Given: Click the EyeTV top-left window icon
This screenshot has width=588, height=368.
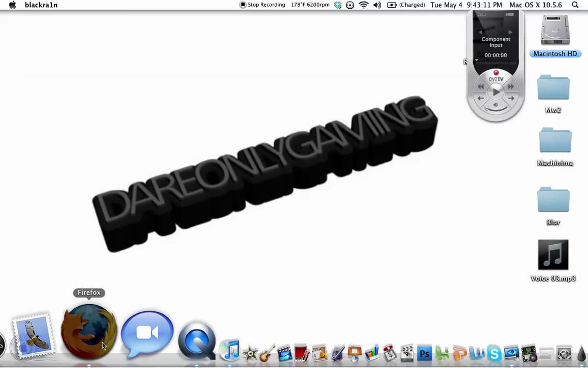Looking at the screenshot, I should click(x=482, y=15).
